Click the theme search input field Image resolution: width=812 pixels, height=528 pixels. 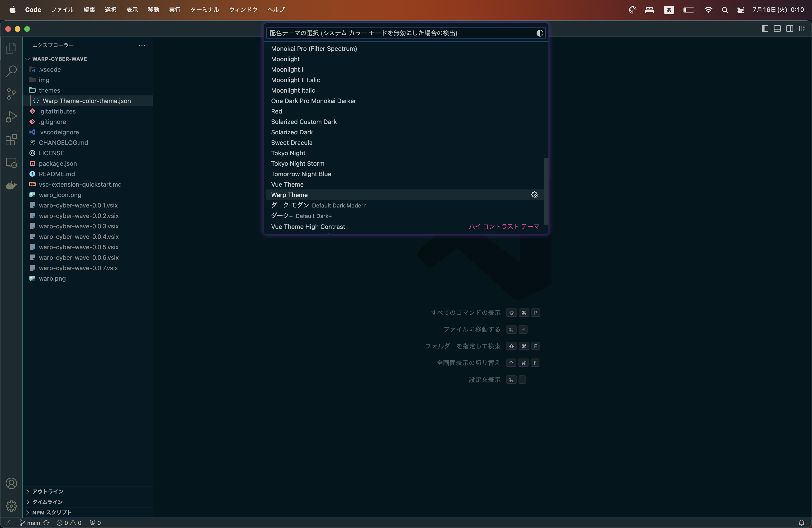click(x=399, y=33)
